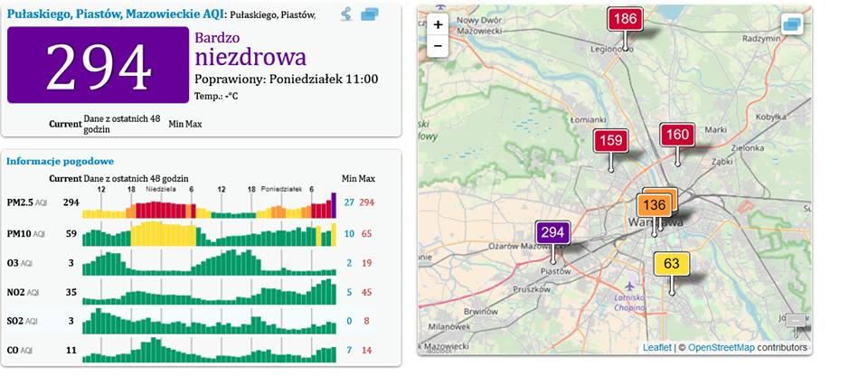Open the Leaflet attribution link

coord(657,347)
